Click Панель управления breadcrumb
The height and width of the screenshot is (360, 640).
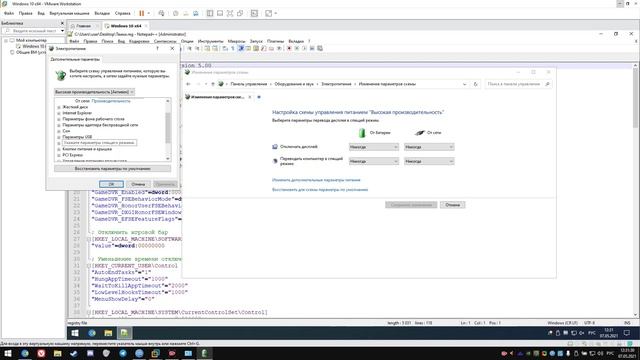click(x=249, y=84)
